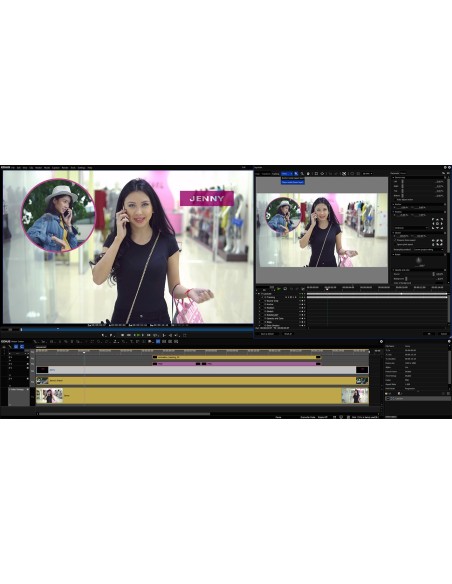
Task: Toggle the second blue timeline mode icon
Action: (22, 347)
